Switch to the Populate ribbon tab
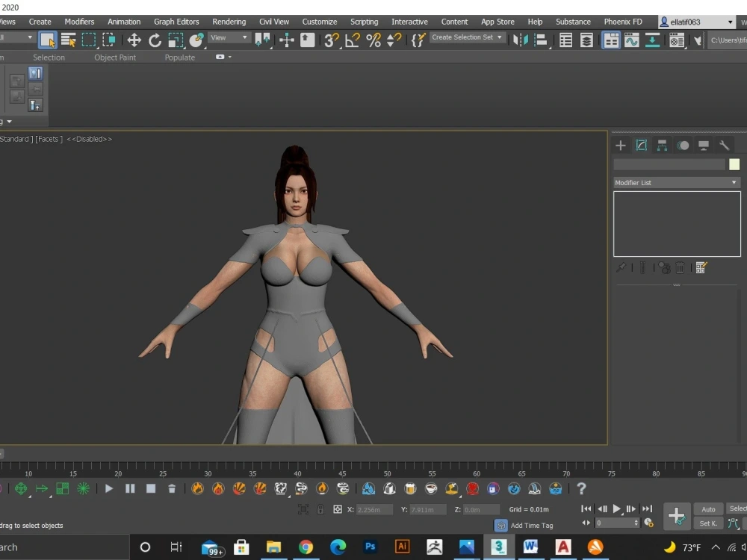Image resolution: width=747 pixels, height=560 pixels. [179, 57]
